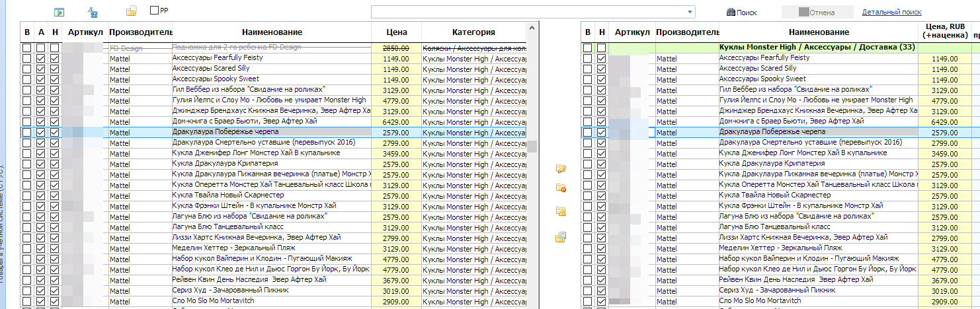
Task: Click the folder copy icon beside PP checkbox
Action: click(x=131, y=11)
